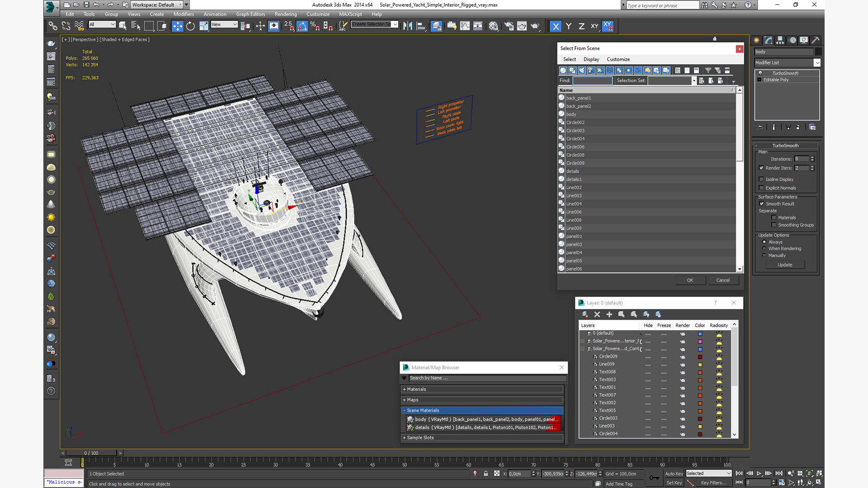The image size is (868, 488).
Task: Collapse the Scene Materials group
Action: click(482, 410)
